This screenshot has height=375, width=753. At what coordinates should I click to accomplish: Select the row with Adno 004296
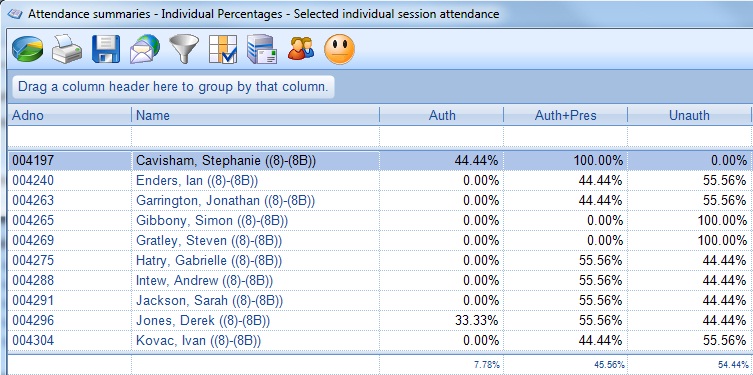380,320
